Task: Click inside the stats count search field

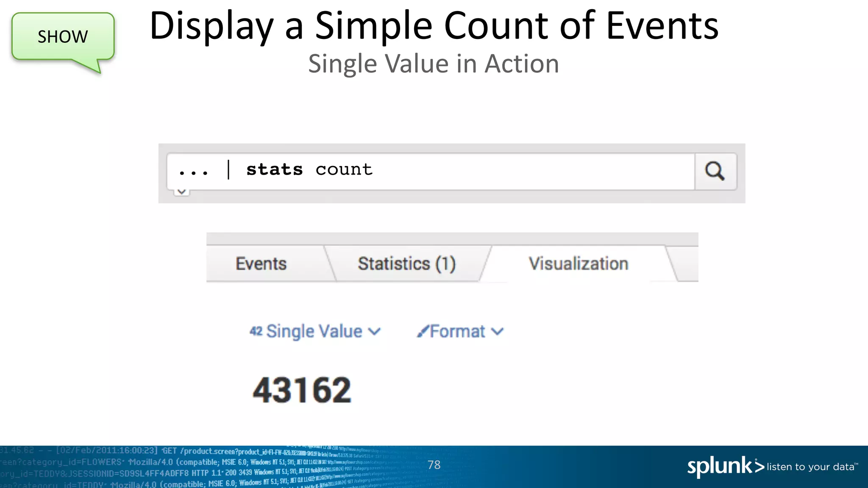Action: pos(431,172)
